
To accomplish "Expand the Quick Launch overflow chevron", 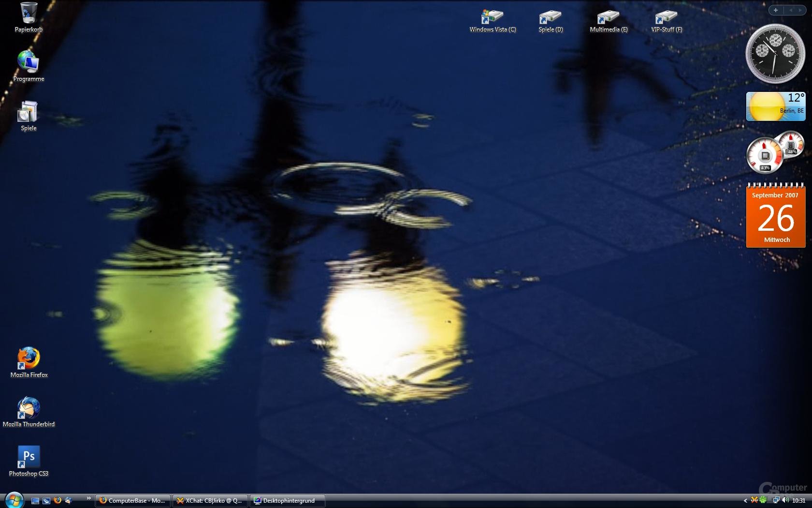I will coord(88,498).
